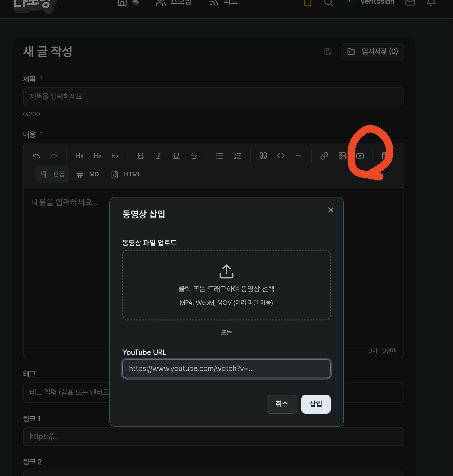Screen dimensions: 453x476
Task: Click the table icon at toolbar end
Action: click(x=384, y=156)
